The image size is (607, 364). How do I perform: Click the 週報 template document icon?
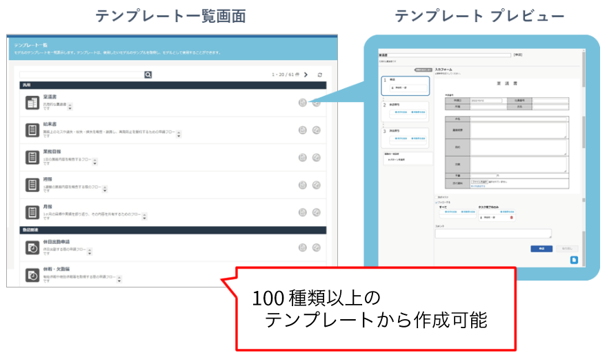tap(32, 185)
